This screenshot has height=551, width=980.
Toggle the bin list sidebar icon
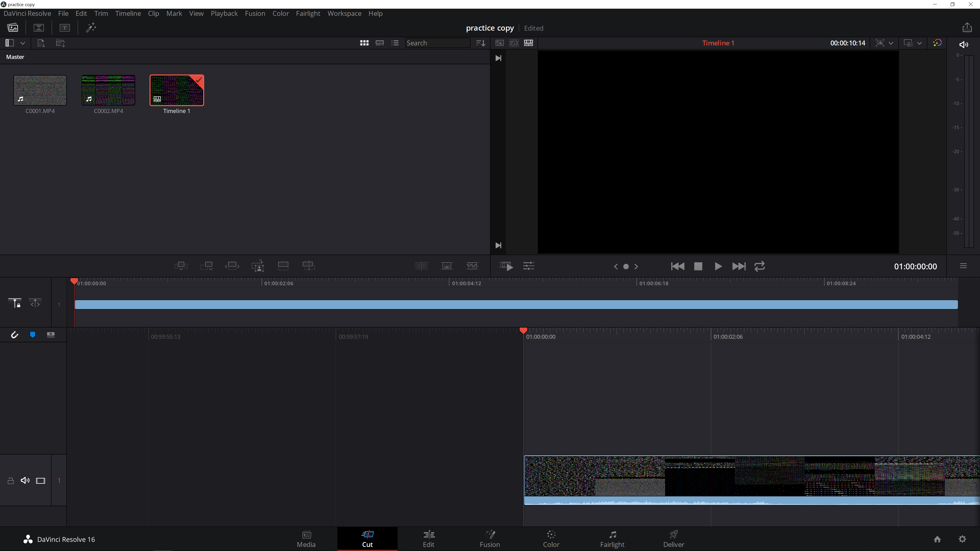pyautogui.click(x=9, y=43)
